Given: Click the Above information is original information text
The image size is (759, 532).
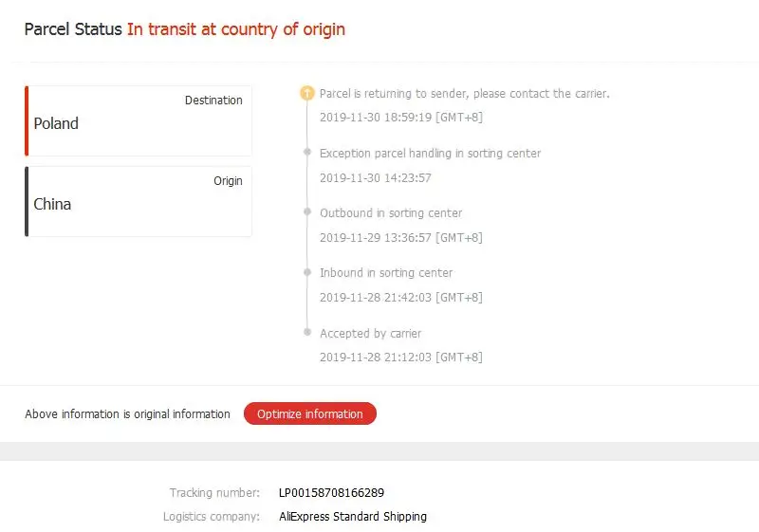Looking at the screenshot, I should point(127,414).
